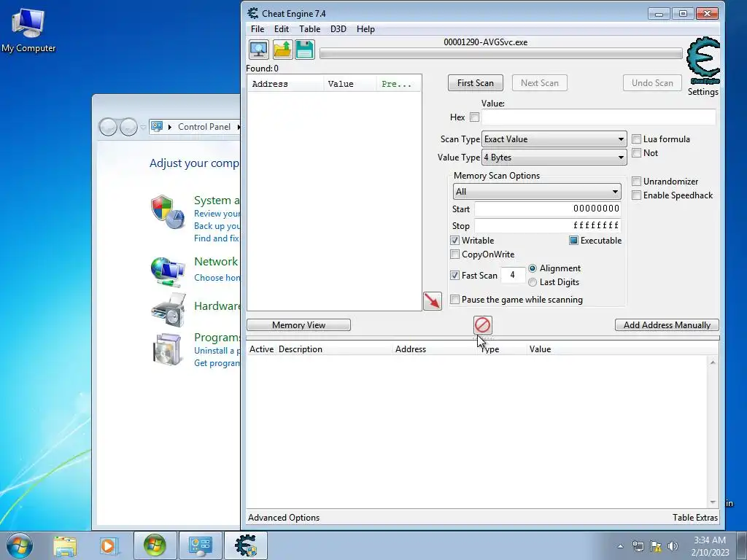
Task: Open the File menu
Action: tap(258, 29)
